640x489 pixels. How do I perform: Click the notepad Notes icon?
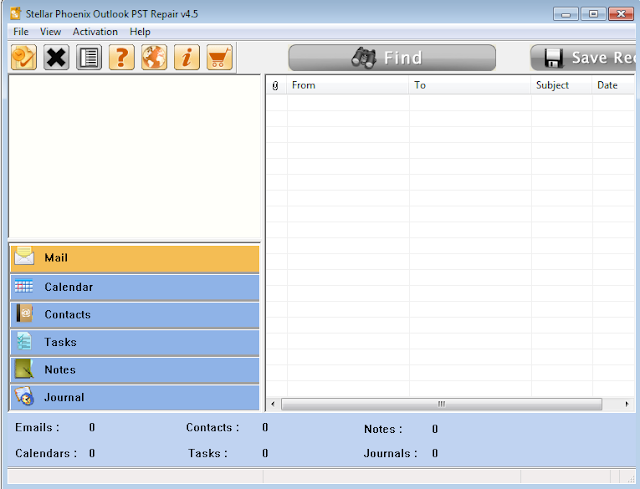coord(24,369)
